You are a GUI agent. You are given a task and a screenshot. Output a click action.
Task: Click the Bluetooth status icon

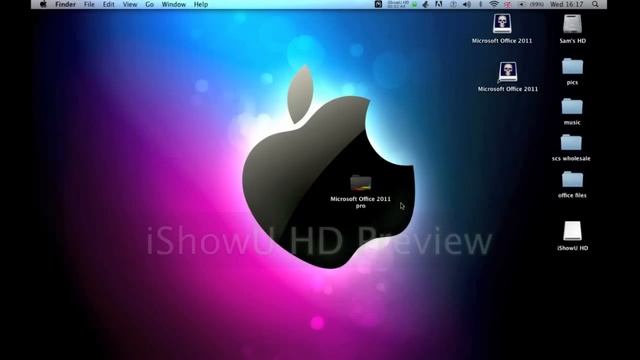coord(480,4)
